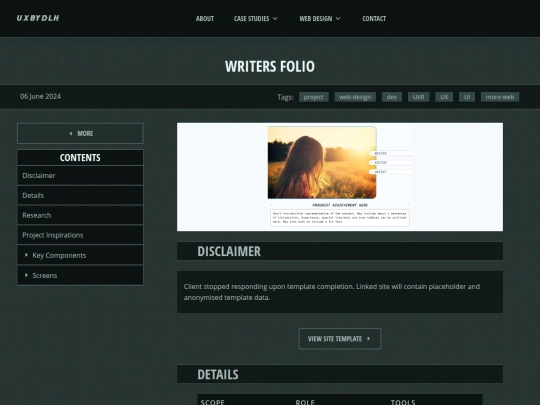The width and height of the screenshot is (540, 405).
Task: Select the project tag
Action: 314,97
